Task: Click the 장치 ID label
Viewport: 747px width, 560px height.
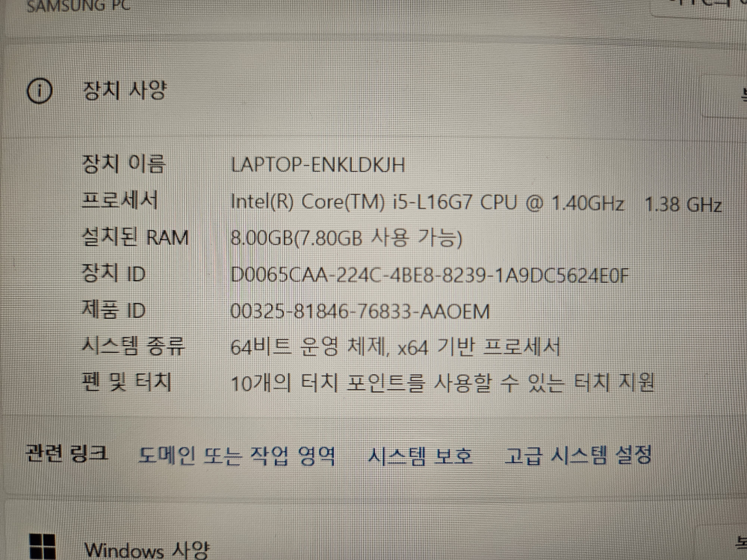Action: click(x=114, y=273)
